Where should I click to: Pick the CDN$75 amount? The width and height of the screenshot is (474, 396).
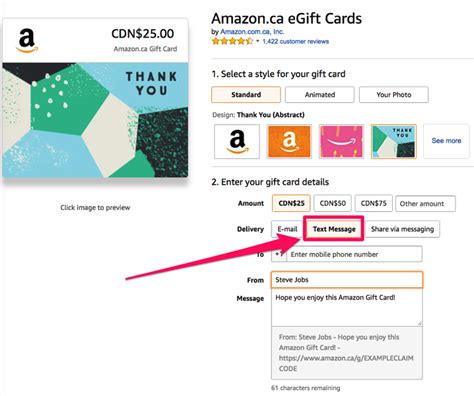pyautogui.click(x=374, y=203)
